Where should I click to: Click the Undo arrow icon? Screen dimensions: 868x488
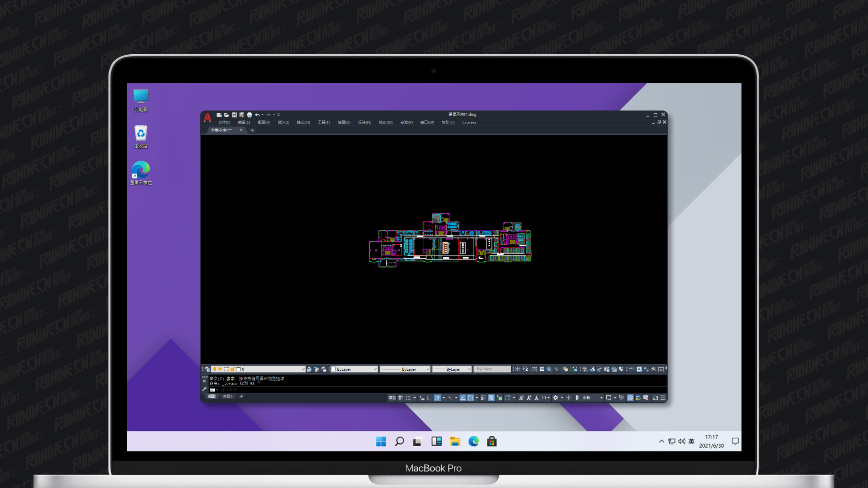[257, 115]
